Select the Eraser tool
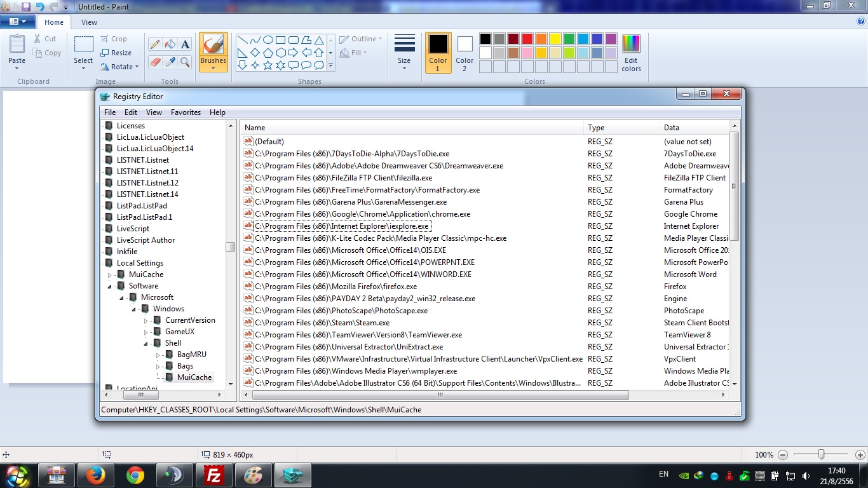Image resolution: width=868 pixels, height=488 pixels. pos(155,62)
